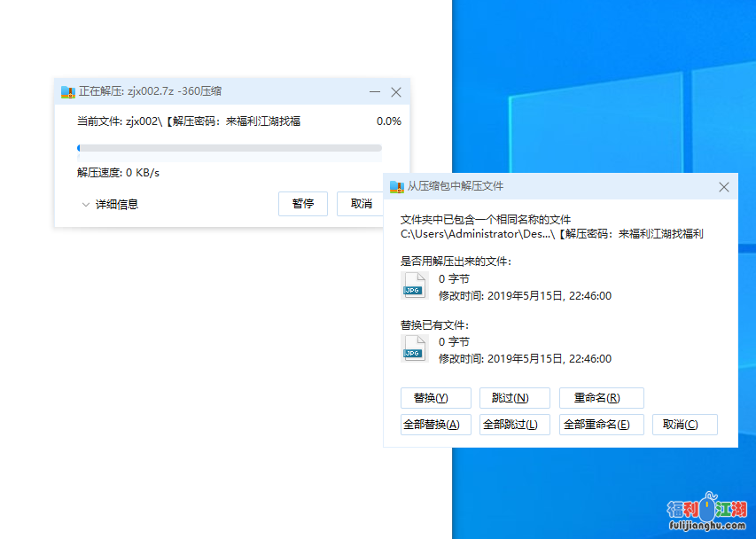The width and height of the screenshot is (756, 539).
Task: Click the 360压缩 icon in the extraction title bar
Action: coord(67,91)
